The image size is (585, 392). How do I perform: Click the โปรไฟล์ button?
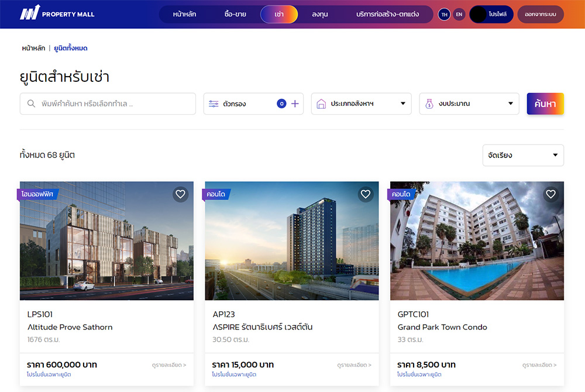pos(491,15)
